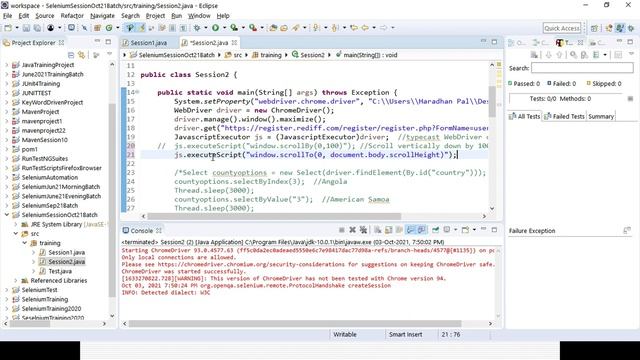Click Open Perspective icon near Quick Access
The image size is (640, 360).
click(594, 28)
